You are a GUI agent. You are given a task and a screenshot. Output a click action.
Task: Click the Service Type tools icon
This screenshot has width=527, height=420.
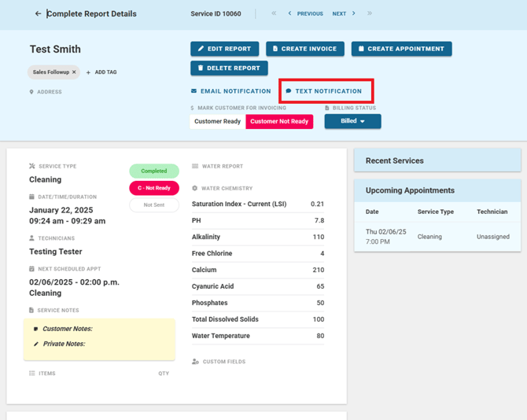(32, 167)
